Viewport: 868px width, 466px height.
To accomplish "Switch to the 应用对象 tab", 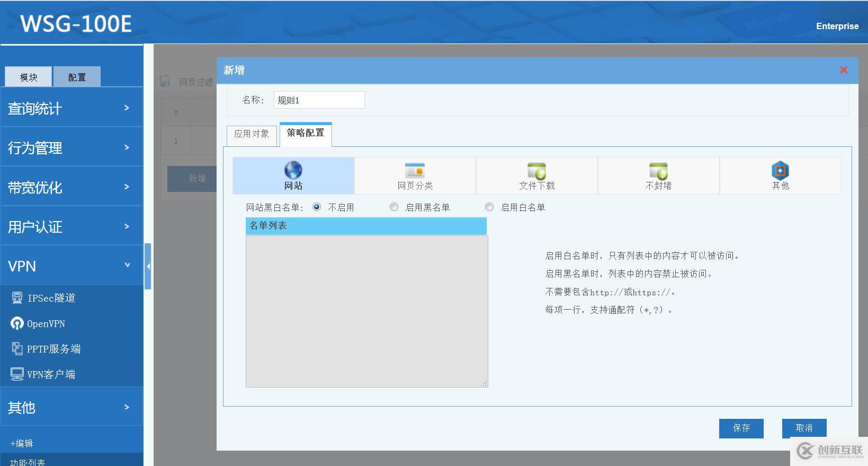I will 252,135.
